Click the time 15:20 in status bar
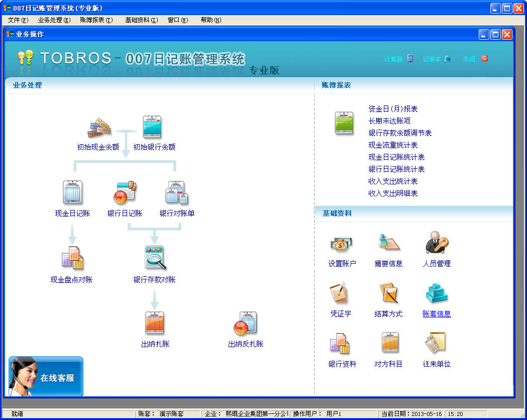The width and height of the screenshot is (527, 420). (x=456, y=414)
